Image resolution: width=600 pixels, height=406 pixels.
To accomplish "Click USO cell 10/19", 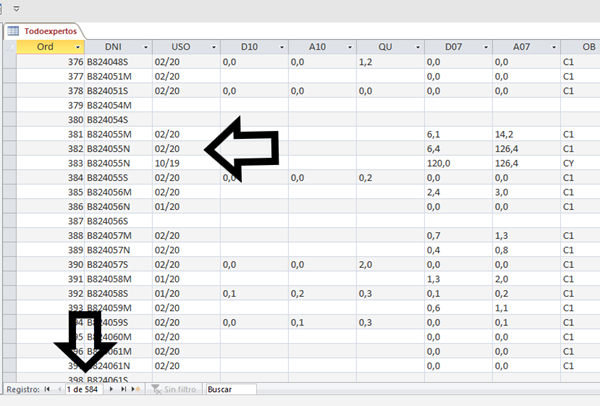I will point(186,163).
